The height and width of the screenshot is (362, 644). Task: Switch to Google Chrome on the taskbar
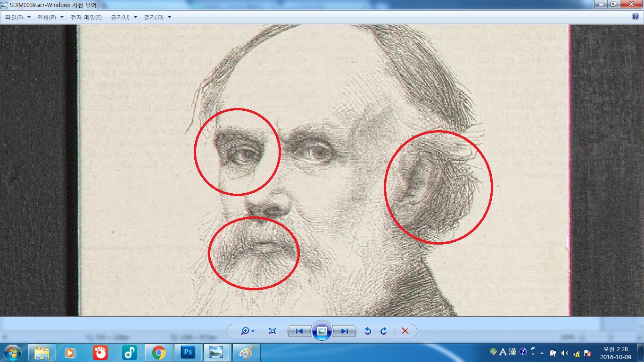(158, 353)
